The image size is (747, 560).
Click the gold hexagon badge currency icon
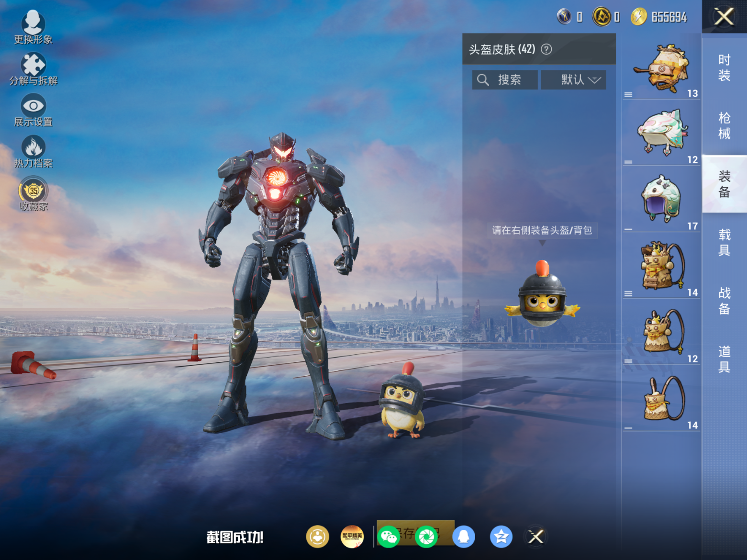tap(602, 17)
